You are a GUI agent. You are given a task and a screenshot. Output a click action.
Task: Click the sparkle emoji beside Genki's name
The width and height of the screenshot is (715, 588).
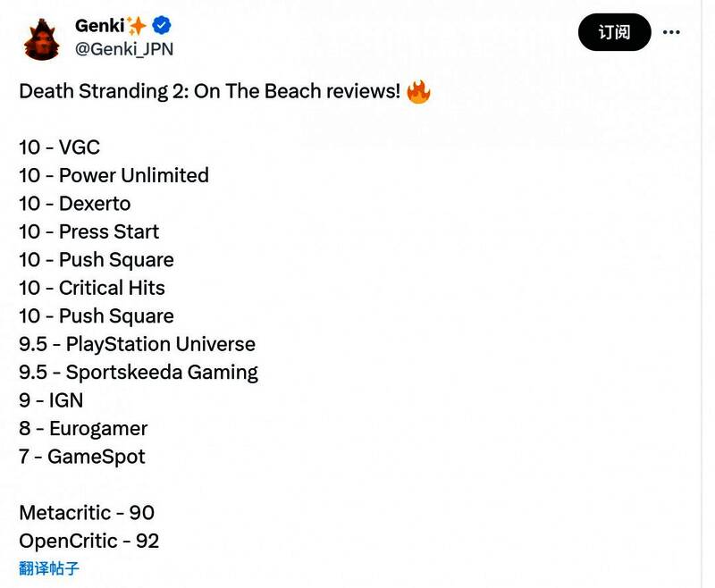coord(137,26)
